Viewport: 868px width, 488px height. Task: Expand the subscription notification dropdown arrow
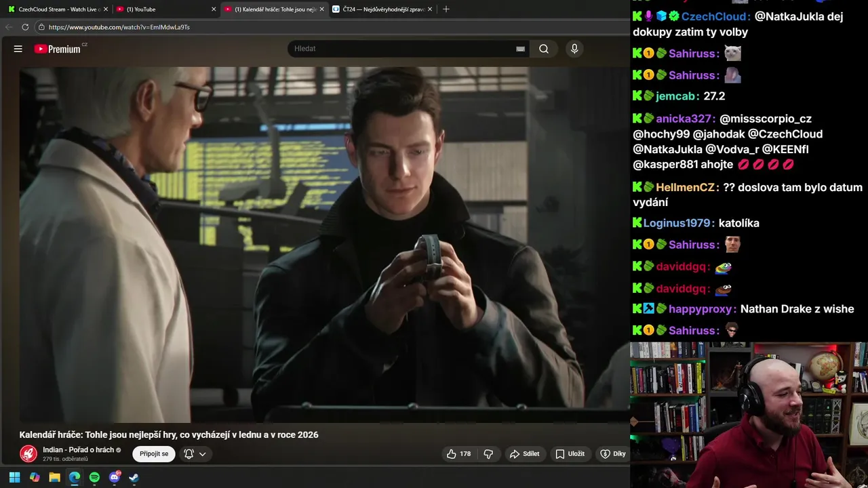tap(202, 454)
